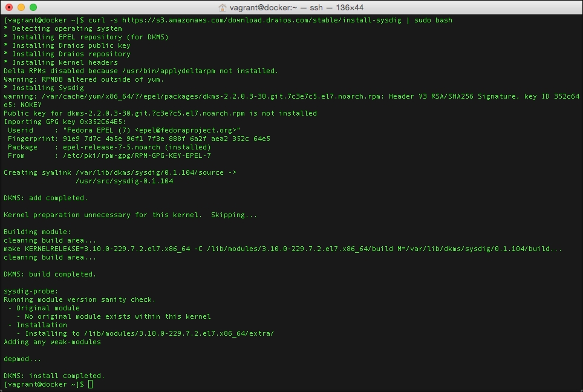Click the curl install-sysdig command line

[228, 20]
